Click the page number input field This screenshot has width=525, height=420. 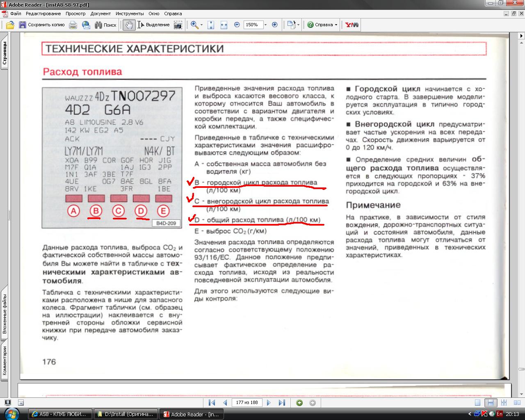[247, 403]
